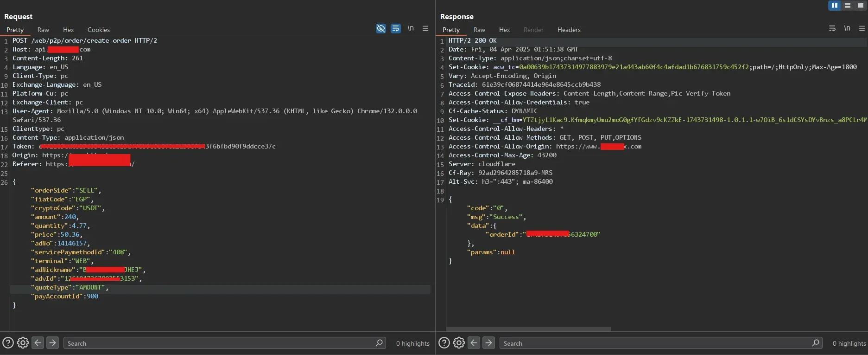Switch Request to Hex tab
Viewport: 868px width, 355px height.
[68, 30]
